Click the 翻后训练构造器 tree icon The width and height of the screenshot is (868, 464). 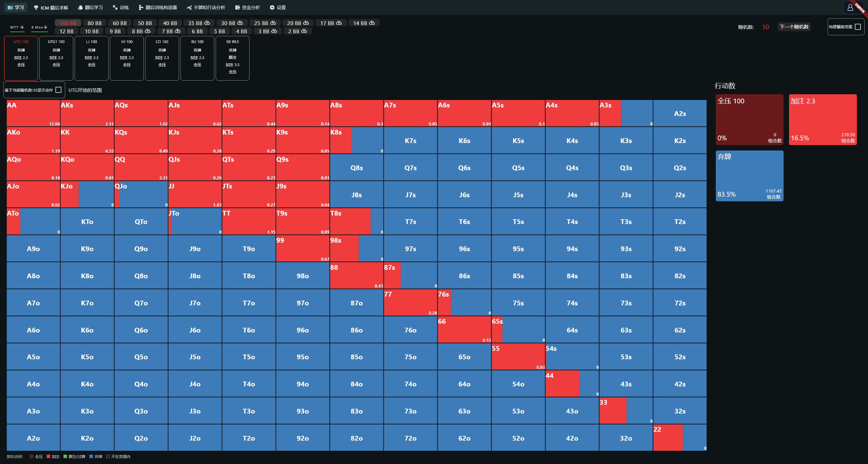tap(141, 7)
